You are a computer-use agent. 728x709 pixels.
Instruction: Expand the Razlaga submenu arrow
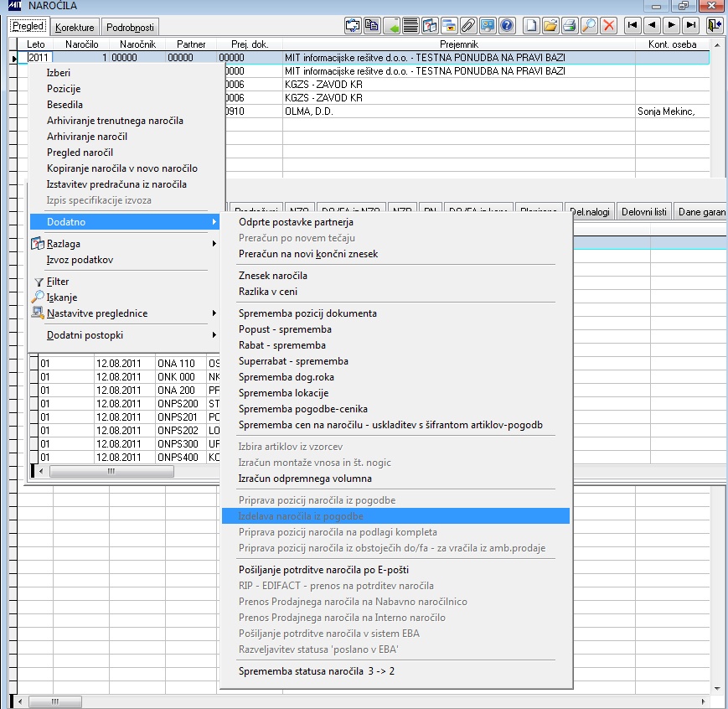click(214, 244)
